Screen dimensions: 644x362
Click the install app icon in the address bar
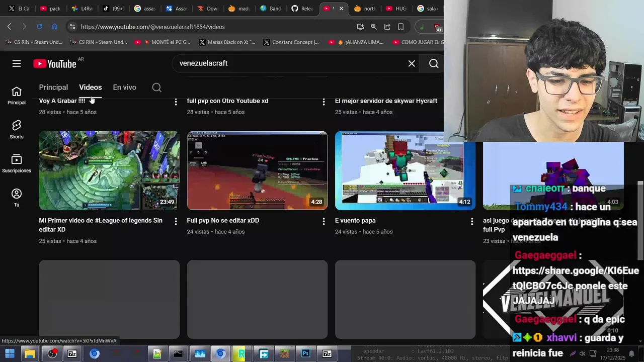click(360, 27)
